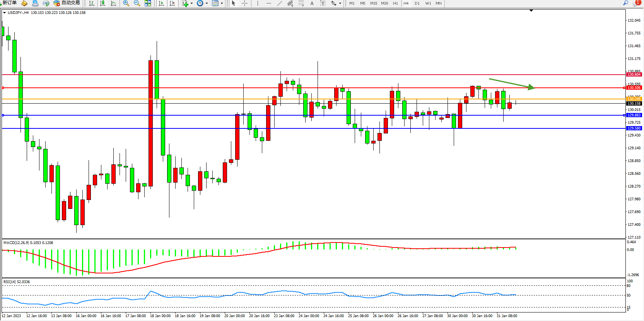Click the blue 129.580 price label
This screenshot has height=321, width=644.
(x=634, y=128)
